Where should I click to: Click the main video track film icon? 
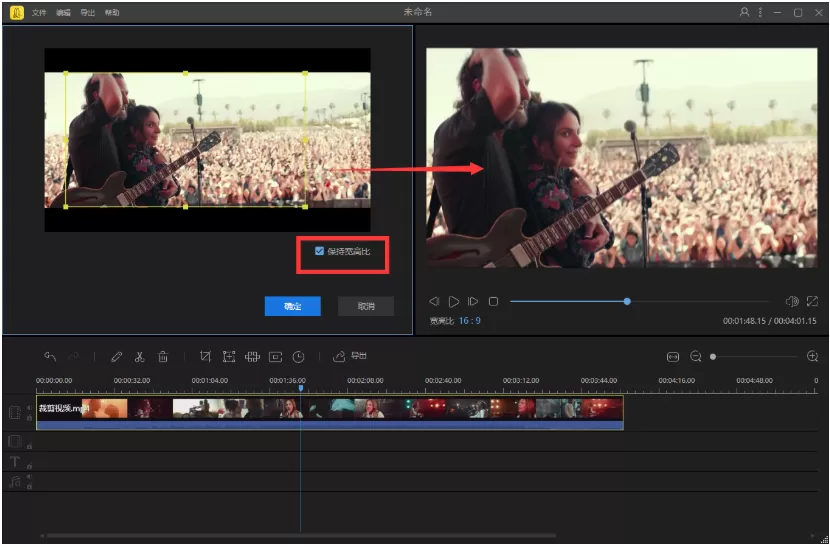coord(15,413)
